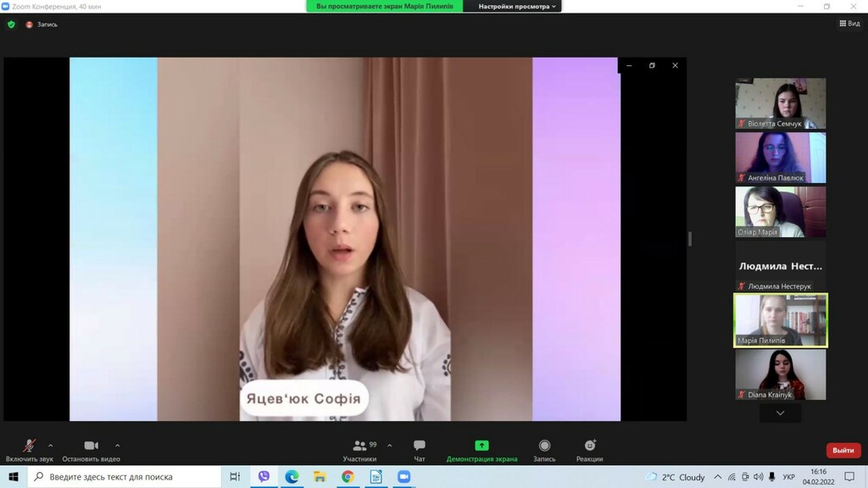Expand video options arrow beside camera
Screen dimensions: 868x488
pos(117,445)
